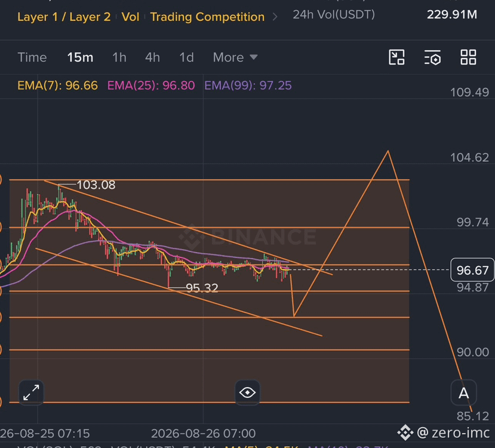
Task: Toggle the auto scale A button
Action: (x=463, y=393)
